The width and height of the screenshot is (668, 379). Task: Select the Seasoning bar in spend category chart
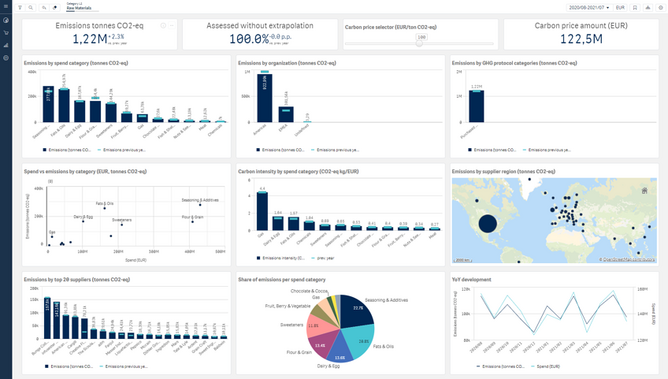pos(49,104)
